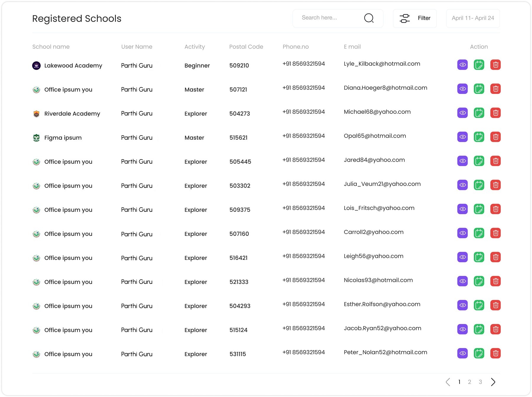Edit the row with email Leigh56@yahoo.com
The image size is (532, 397).
(479, 257)
